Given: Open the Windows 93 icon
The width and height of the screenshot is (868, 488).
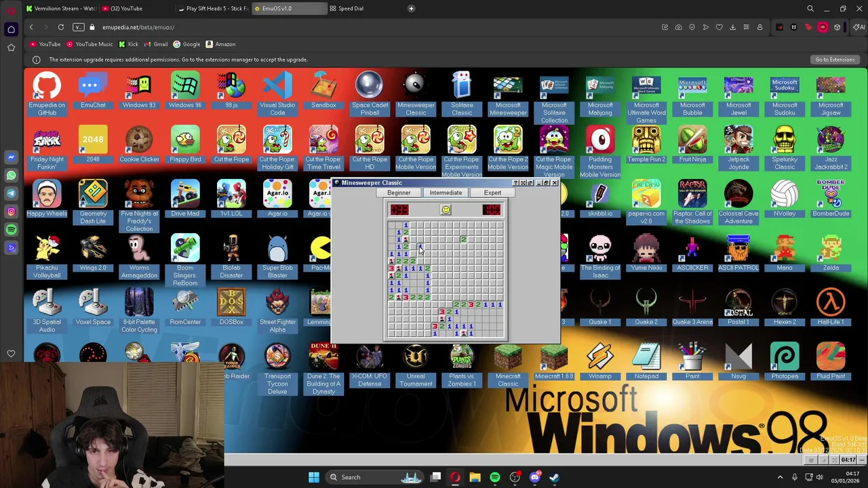Looking at the screenshot, I should [x=139, y=90].
